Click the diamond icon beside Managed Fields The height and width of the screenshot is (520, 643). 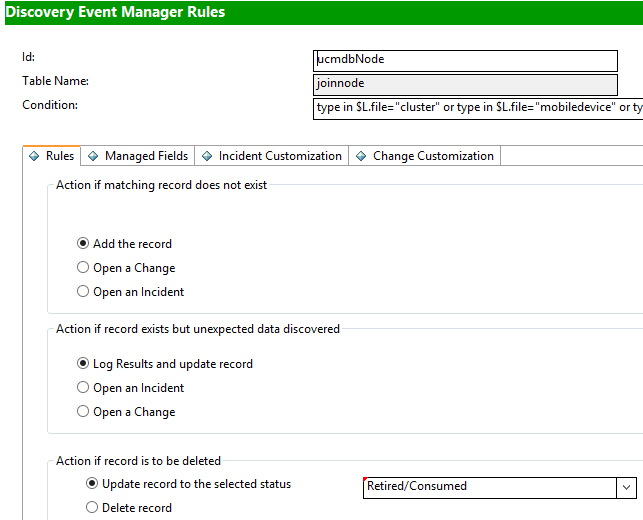[x=93, y=156]
